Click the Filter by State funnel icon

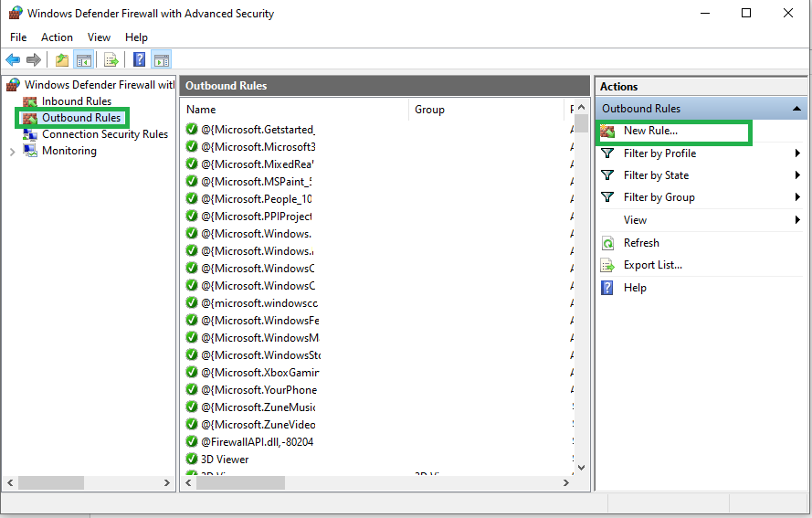click(x=607, y=175)
